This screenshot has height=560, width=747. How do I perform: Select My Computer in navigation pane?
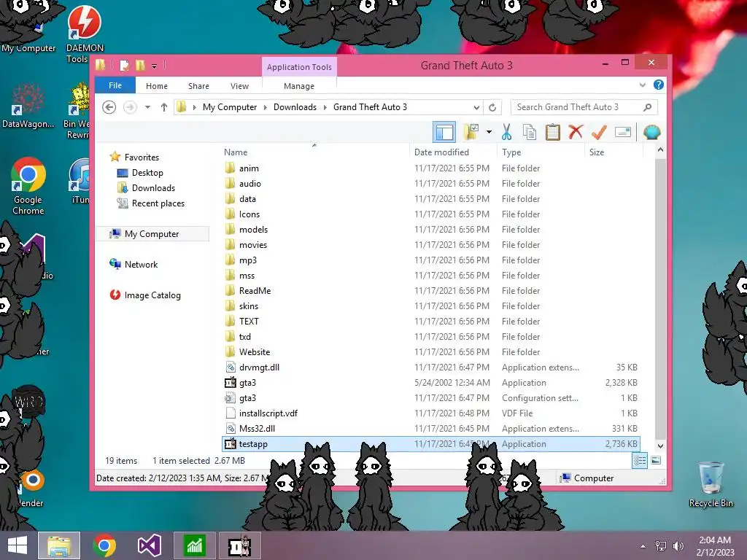point(152,234)
